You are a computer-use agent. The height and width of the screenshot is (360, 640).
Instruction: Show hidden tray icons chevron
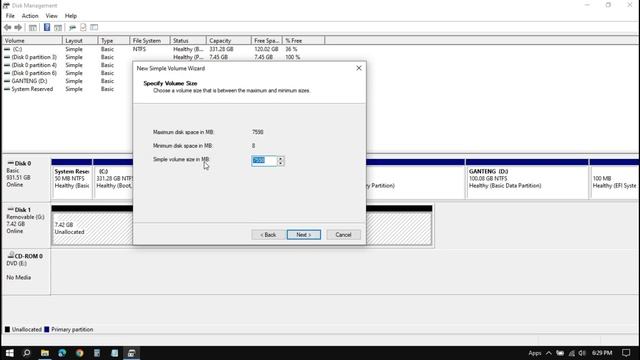click(x=549, y=353)
